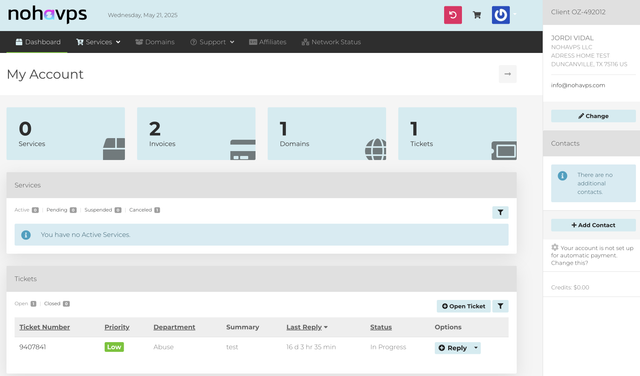
Task: Go to Domains in navigation bar
Action: coord(155,42)
